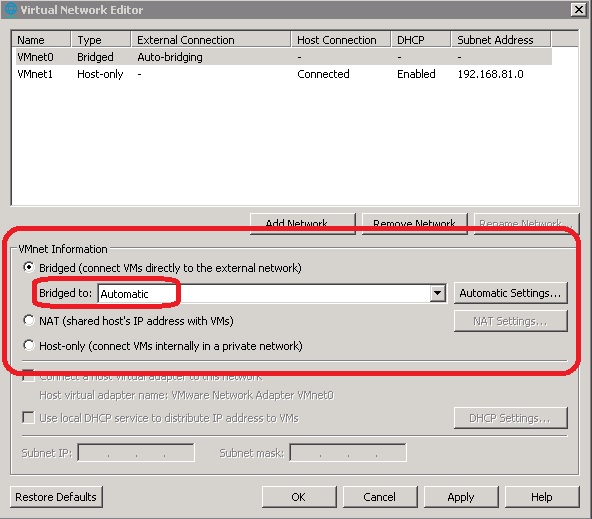Click Restore Defaults

(x=56, y=497)
